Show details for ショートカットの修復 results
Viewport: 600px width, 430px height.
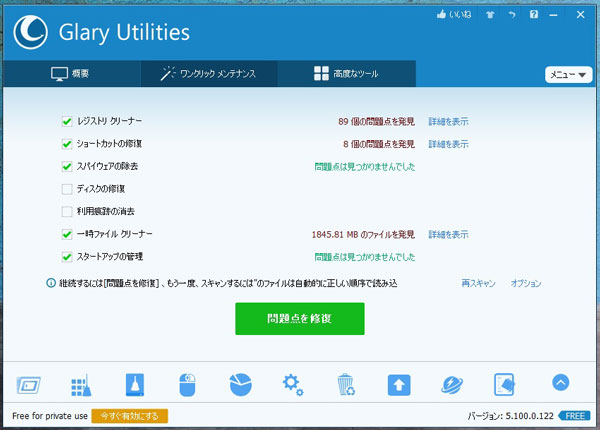448,144
